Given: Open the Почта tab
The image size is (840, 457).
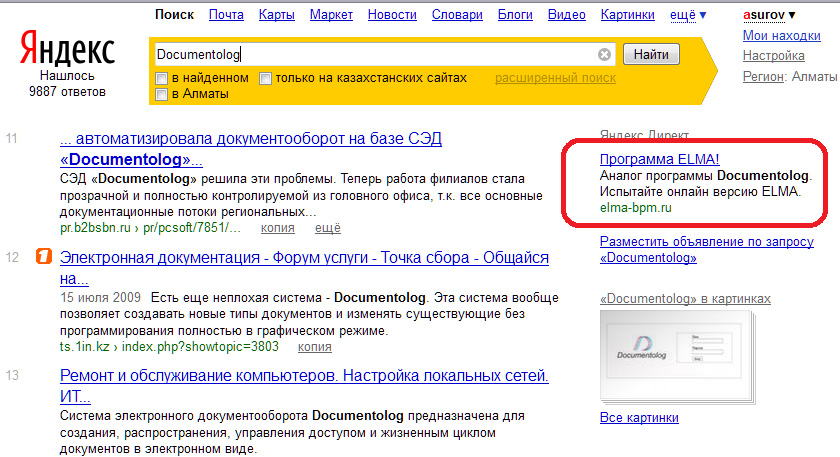Looking at the screenshot, I should tap(226, 15).
